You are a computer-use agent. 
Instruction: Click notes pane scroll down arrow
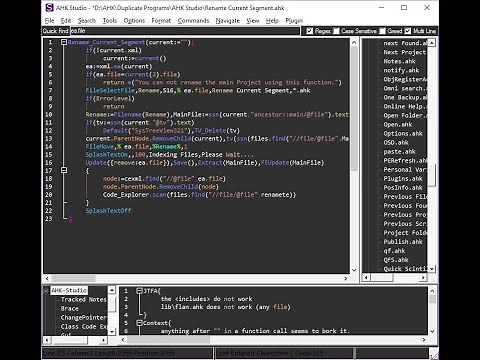432,331
